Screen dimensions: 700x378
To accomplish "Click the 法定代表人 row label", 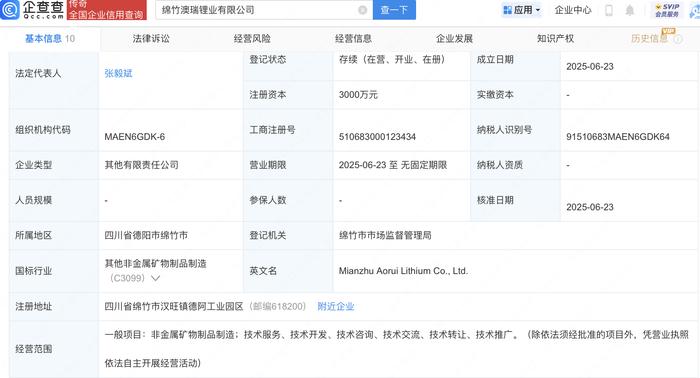I will coord(38,73).
